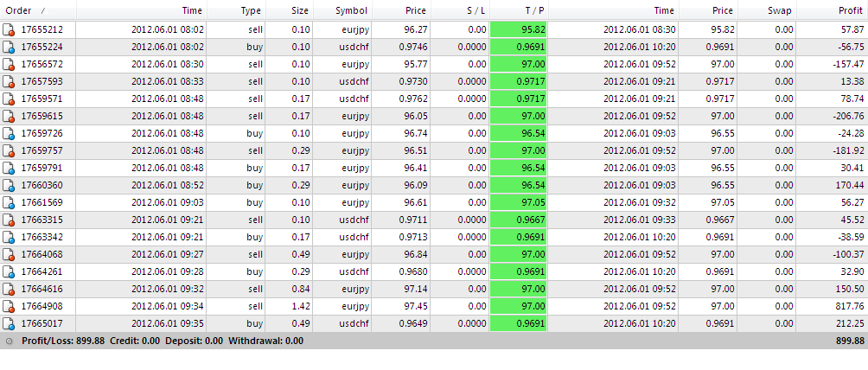Click the order icon for 17664261
The height and width of the screenshot is (370, 868).
pyautogui.click(x=9, y=272)
